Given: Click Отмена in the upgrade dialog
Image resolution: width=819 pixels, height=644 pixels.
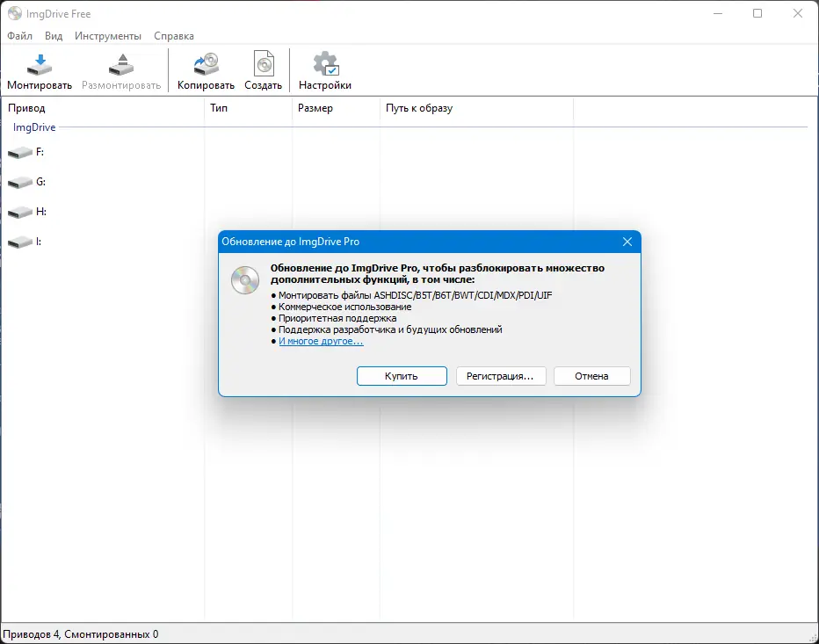Looking at the screenshot, I should 591,376.
